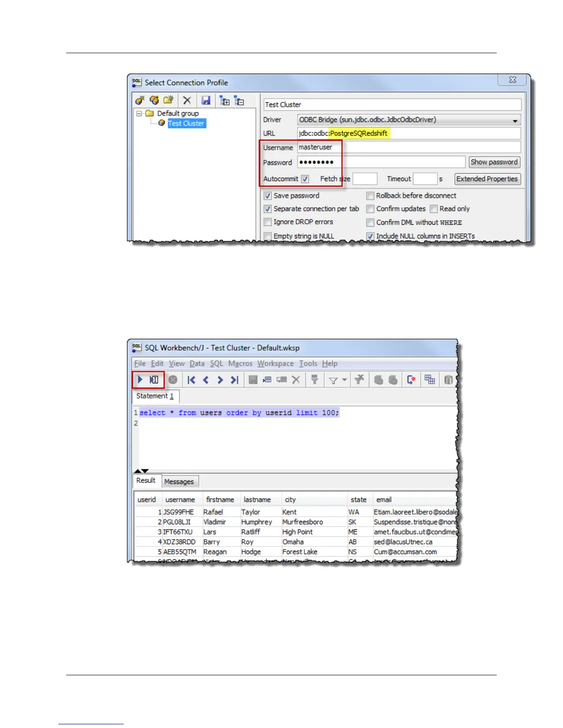
Task: Run the SQL statement with play icon
Action: [x=140, y=380]
